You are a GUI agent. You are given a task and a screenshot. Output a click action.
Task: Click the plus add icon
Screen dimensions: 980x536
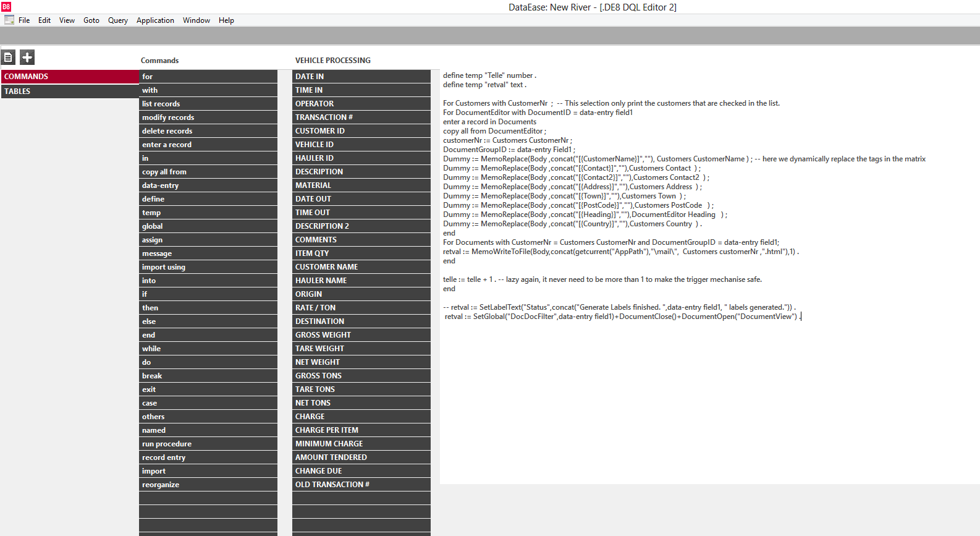27,57
